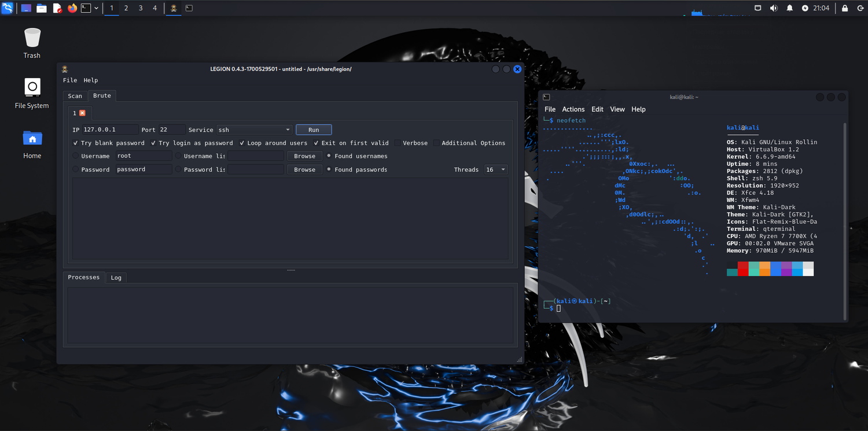
Task: Click the Run button
Action: point(314,130)
